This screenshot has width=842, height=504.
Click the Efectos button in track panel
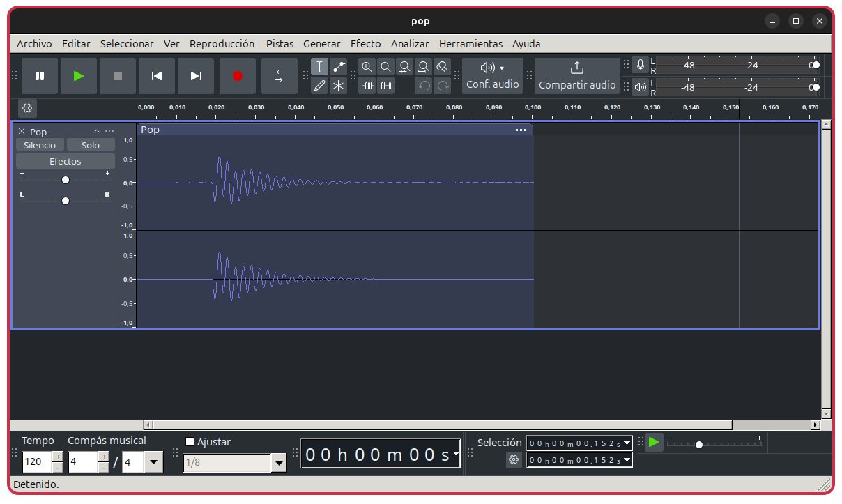[66, 161]
